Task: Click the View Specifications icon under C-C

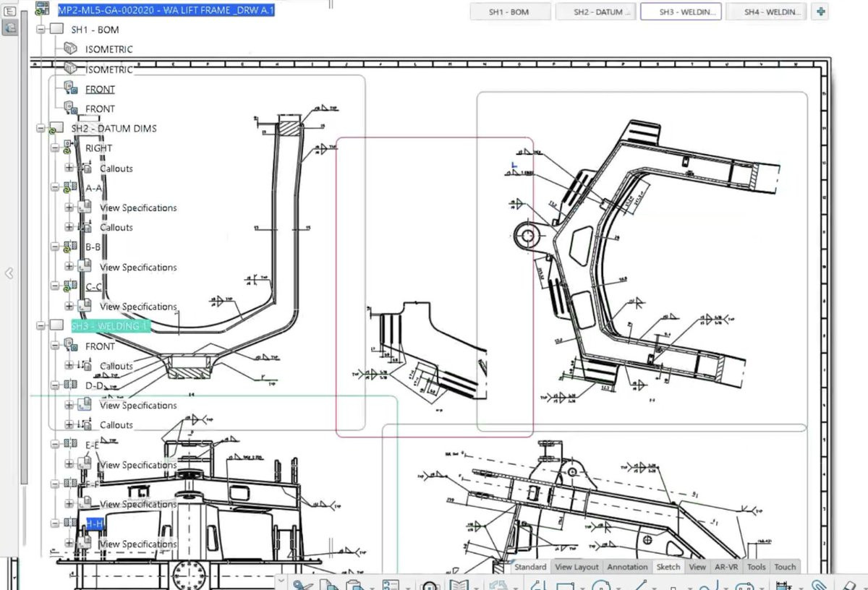Action: 85,306
